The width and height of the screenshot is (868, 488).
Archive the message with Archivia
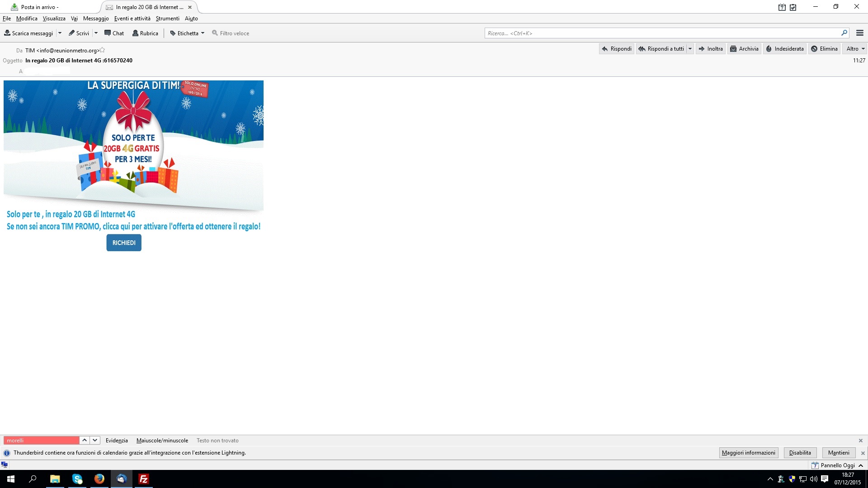pos(744,49)
